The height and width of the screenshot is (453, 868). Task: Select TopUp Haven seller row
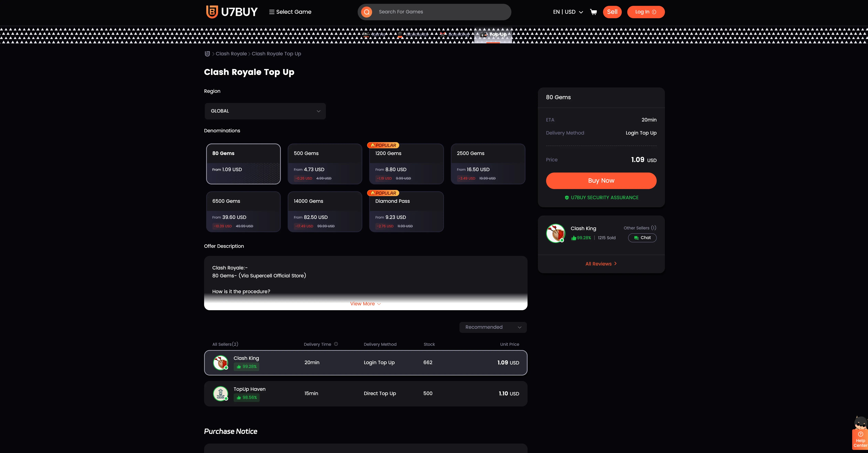pyautogui.click(x=365, y=393)
